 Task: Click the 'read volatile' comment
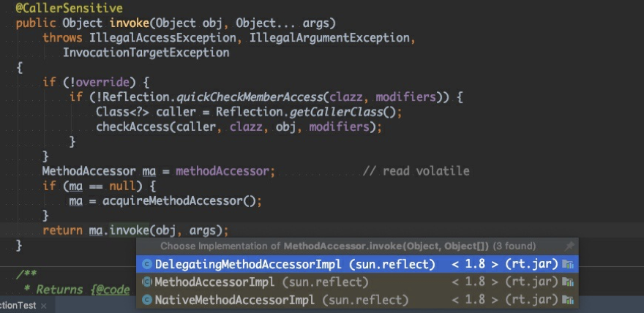[416, 171]
